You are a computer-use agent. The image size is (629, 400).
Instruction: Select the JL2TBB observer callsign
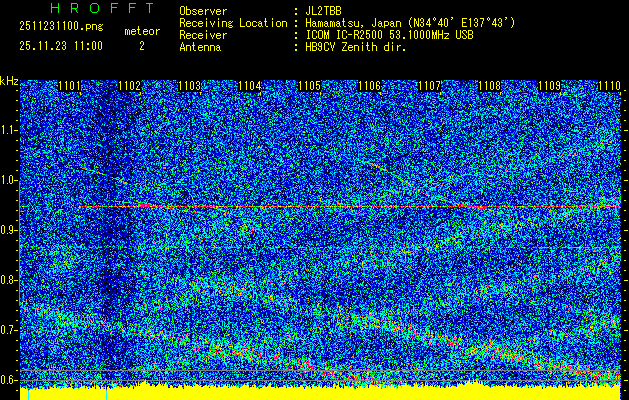325,10
